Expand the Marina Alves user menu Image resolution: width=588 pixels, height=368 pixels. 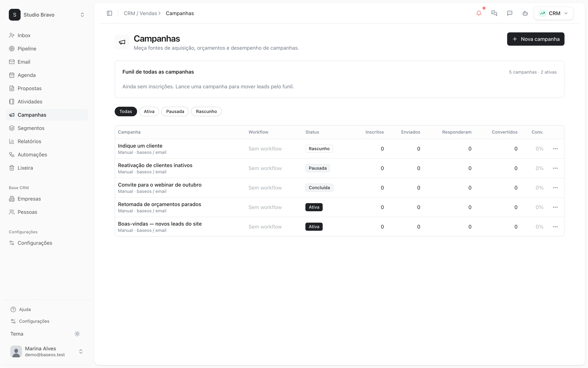81,351
